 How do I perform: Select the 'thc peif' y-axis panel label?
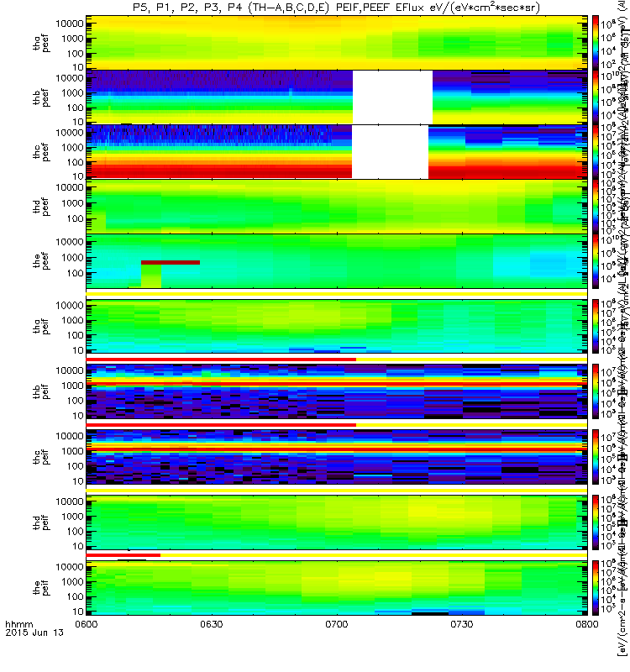[x=41, y=457]
